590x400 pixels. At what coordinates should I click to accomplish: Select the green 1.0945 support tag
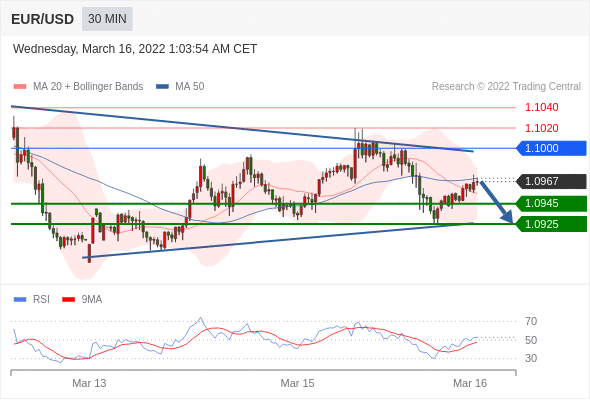tap(551, 204)
